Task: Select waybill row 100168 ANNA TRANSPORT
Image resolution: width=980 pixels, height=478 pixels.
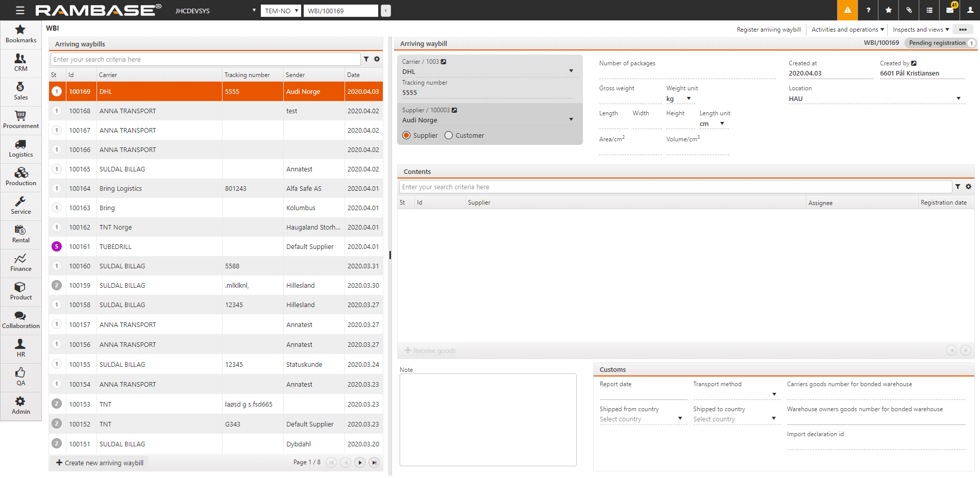Action: point(216,111)
